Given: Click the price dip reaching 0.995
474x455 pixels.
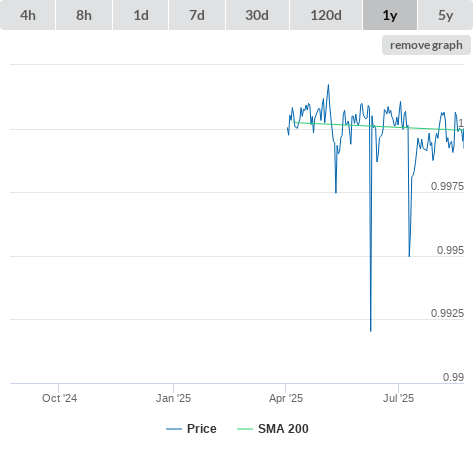Looking at the screenshot, I should (x=409, y=255).
